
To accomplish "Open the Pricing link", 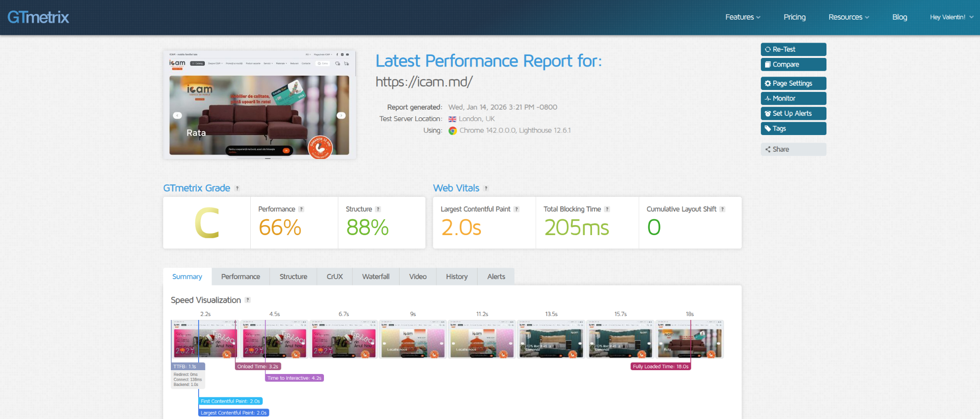I will click(794, 17).
